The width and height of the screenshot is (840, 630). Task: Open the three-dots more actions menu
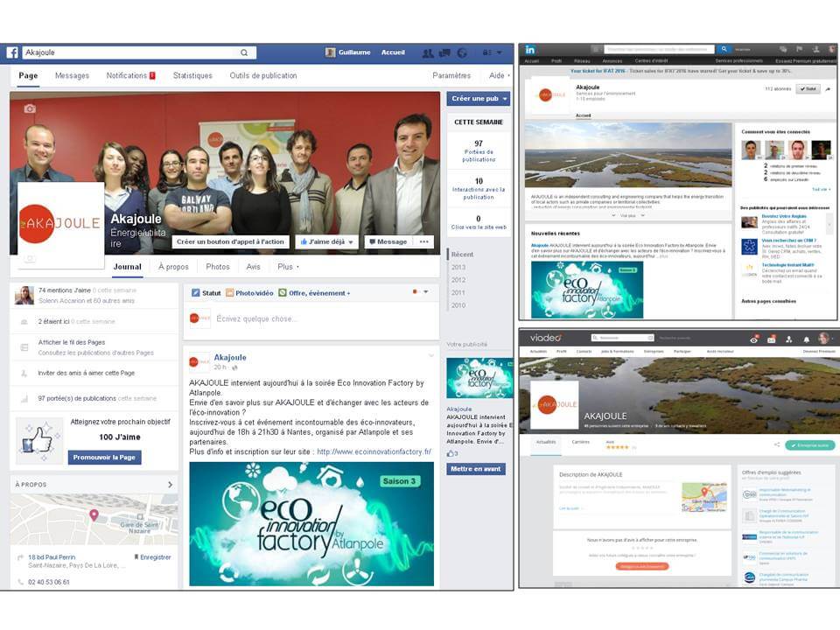423,241
